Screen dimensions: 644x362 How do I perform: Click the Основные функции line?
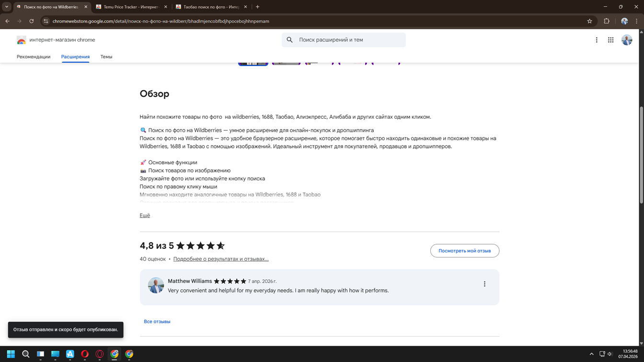(168, 162)
